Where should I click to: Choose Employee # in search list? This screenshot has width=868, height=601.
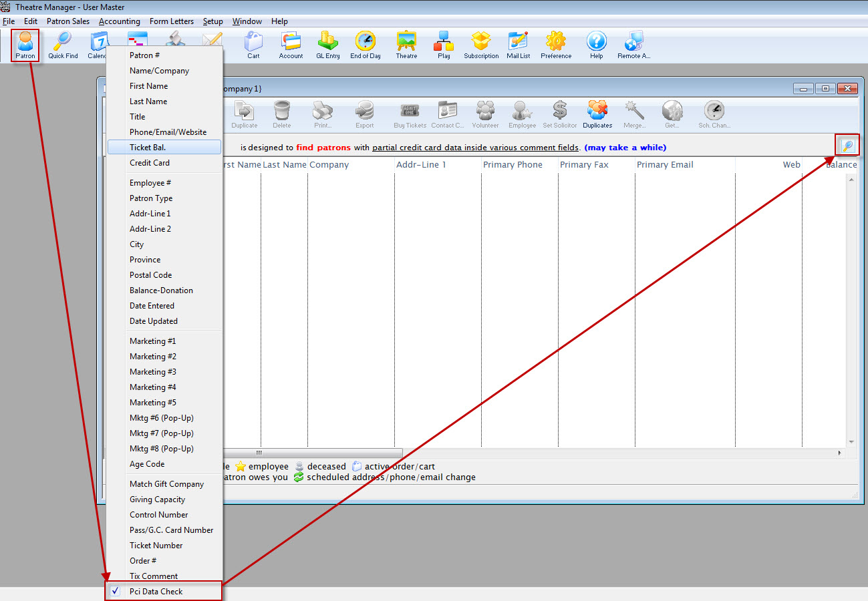pyautogui.click(x=164, y=183)
